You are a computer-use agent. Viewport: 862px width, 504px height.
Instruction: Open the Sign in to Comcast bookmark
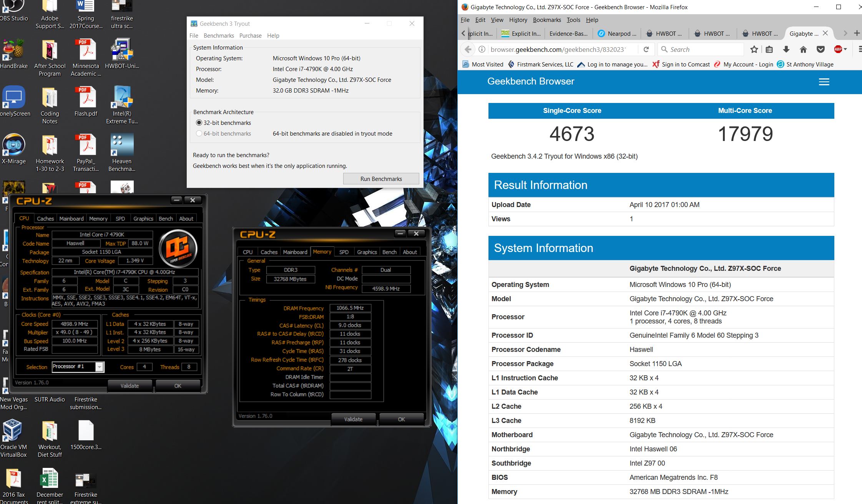point(681,64)
